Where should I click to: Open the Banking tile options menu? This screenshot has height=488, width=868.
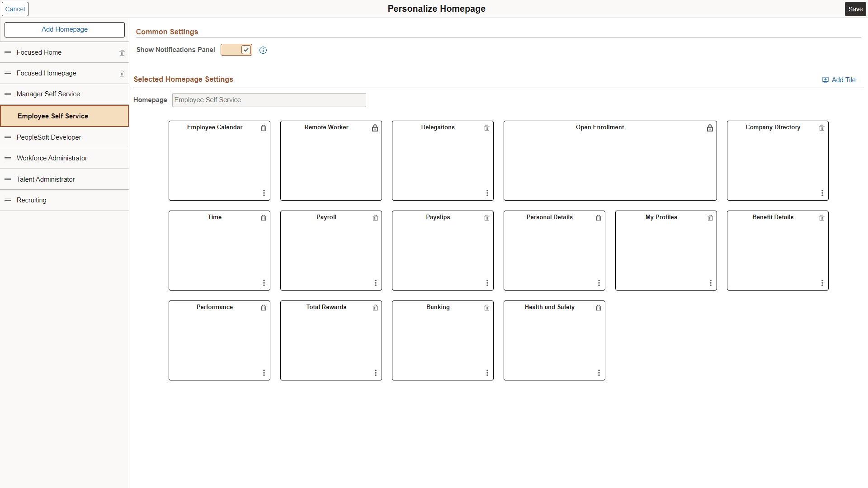click(x=487, y=373)
